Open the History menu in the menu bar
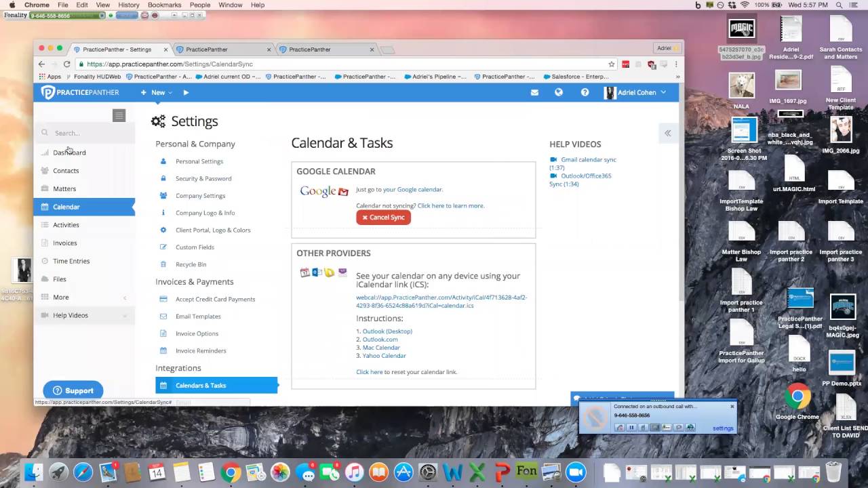This screenshot has height=488, width=868. click(x=129, y=5)
